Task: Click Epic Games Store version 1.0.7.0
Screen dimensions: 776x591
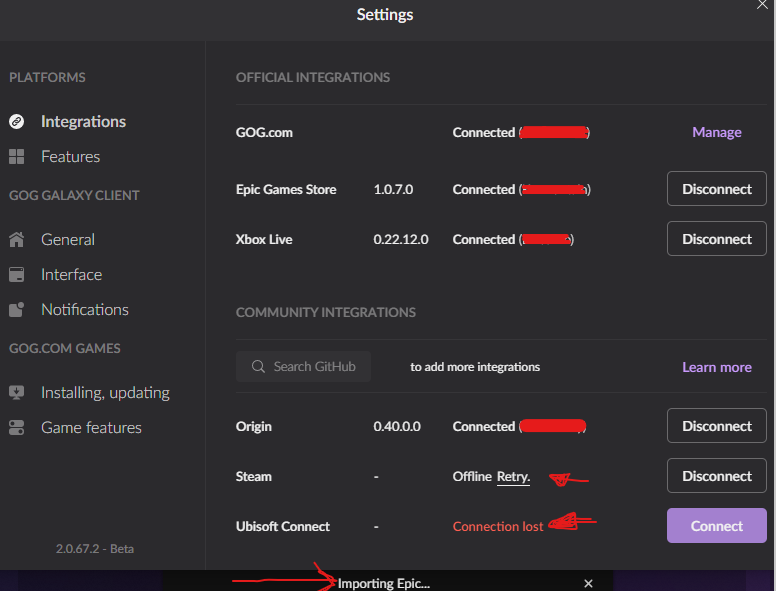Action: (393, 189)
